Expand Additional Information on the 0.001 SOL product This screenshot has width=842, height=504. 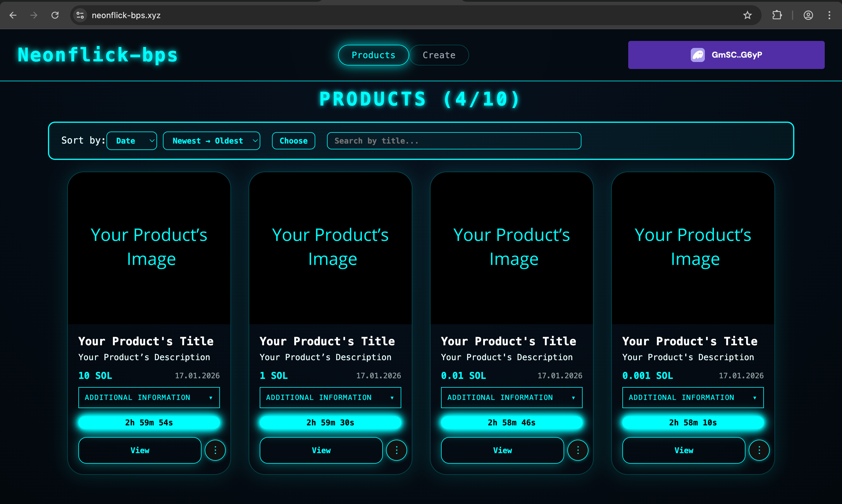[693, 397]
